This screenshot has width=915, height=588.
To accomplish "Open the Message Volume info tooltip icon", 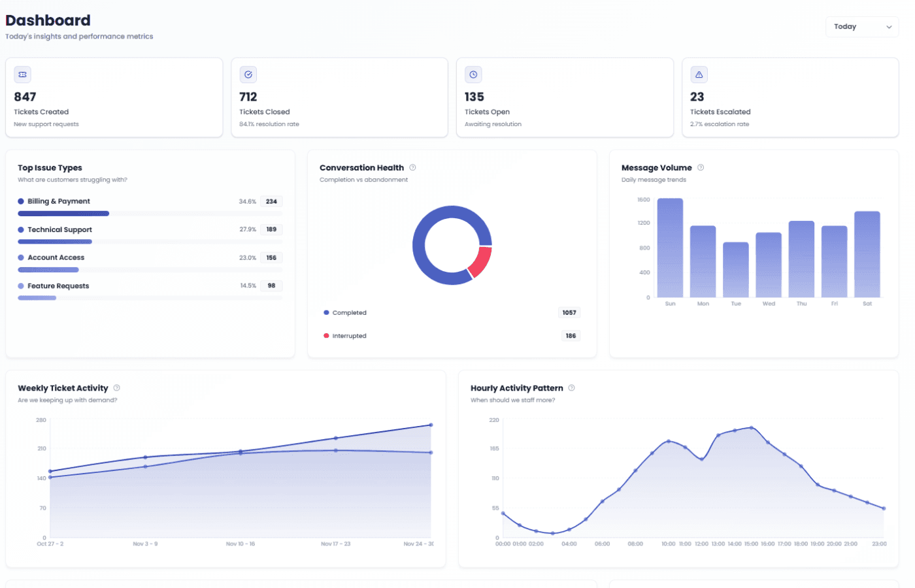I will click(700, 167).
